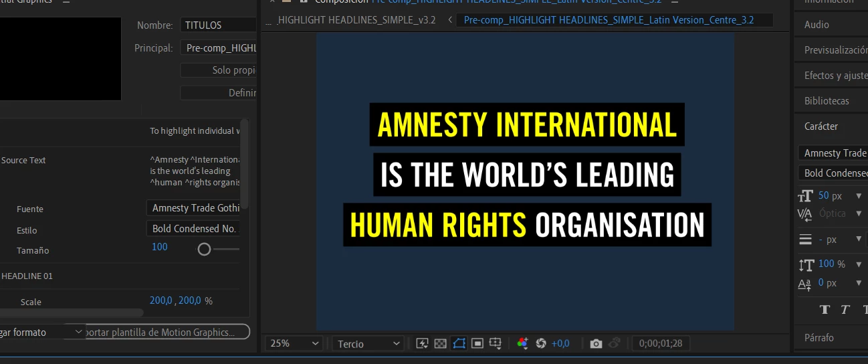Toggle mask and shape path visibility

click(459, 343)
